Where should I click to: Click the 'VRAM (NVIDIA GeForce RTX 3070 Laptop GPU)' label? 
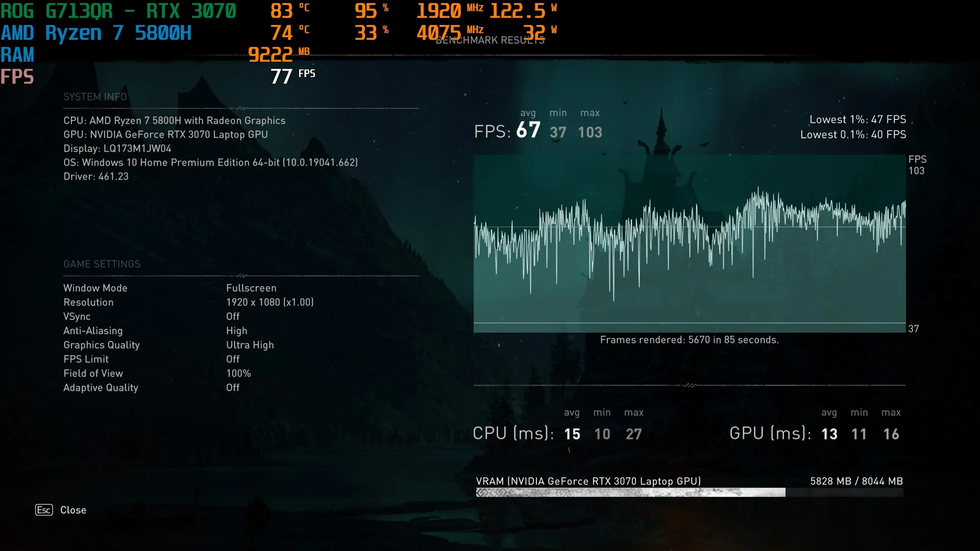(x=588, y=481)
